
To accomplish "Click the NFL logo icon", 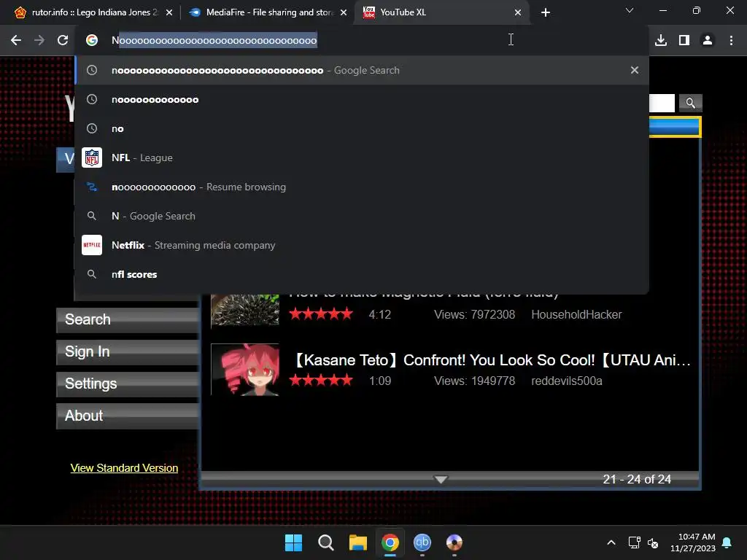I will tap(92, 157).
